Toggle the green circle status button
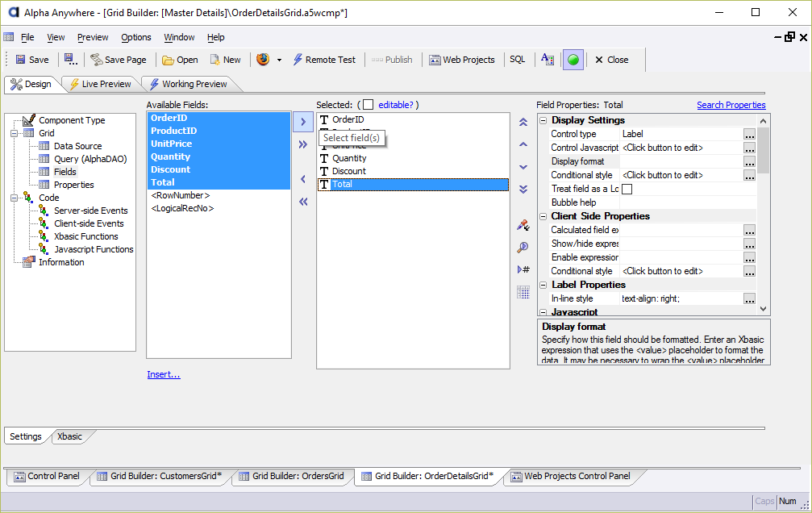This screenshot has height=513, width=812. coord(573,60)
